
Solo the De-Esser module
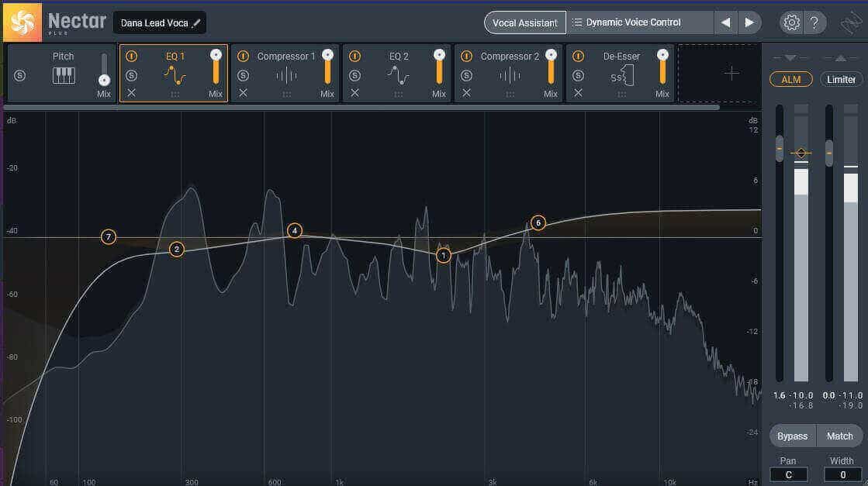coord(579,75)
